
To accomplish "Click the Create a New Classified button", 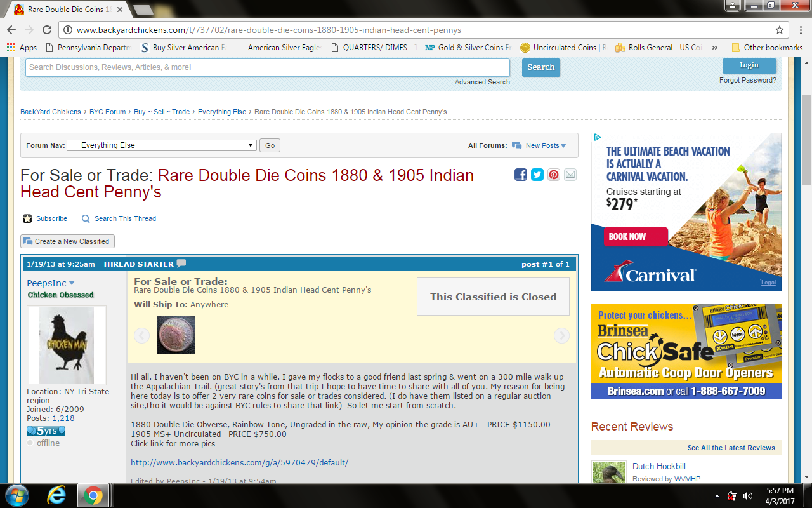I will pos(67,241).
